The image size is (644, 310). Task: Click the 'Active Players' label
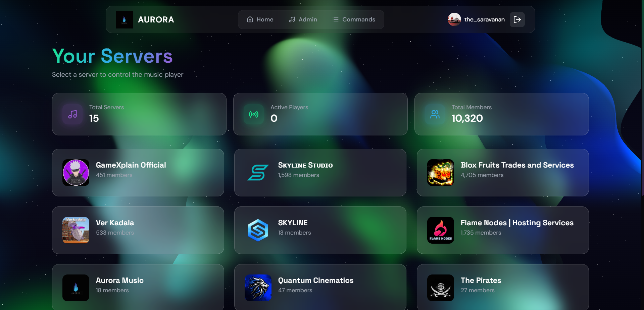point(289,107)
